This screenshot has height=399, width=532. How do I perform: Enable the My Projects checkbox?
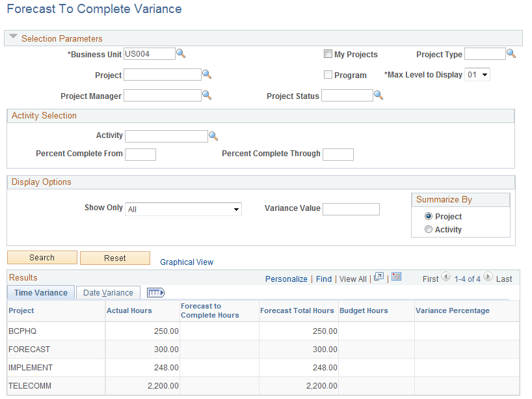pos(328,54)
